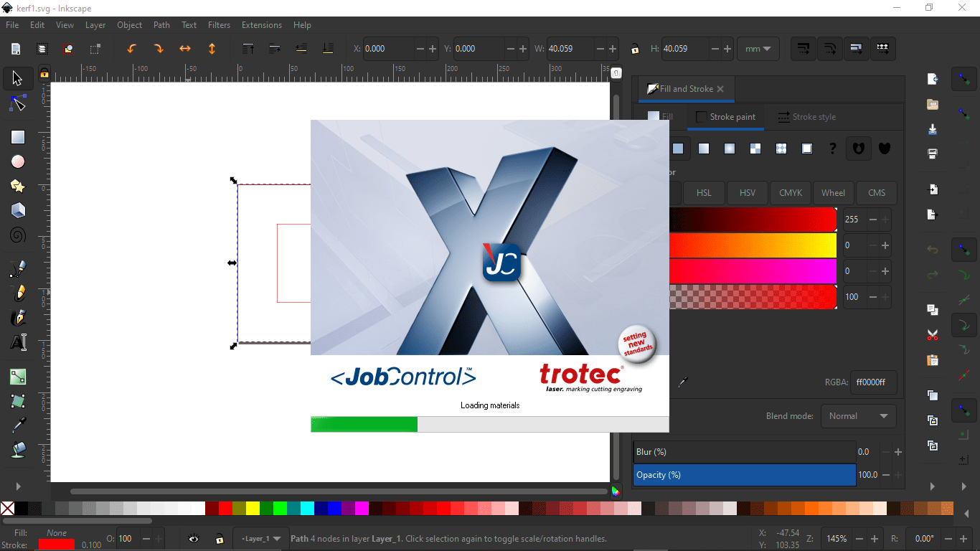Toggle scale rounded corners with rectangles
Viewport: 980px width, 551px height.
click(x=830, y=49)
